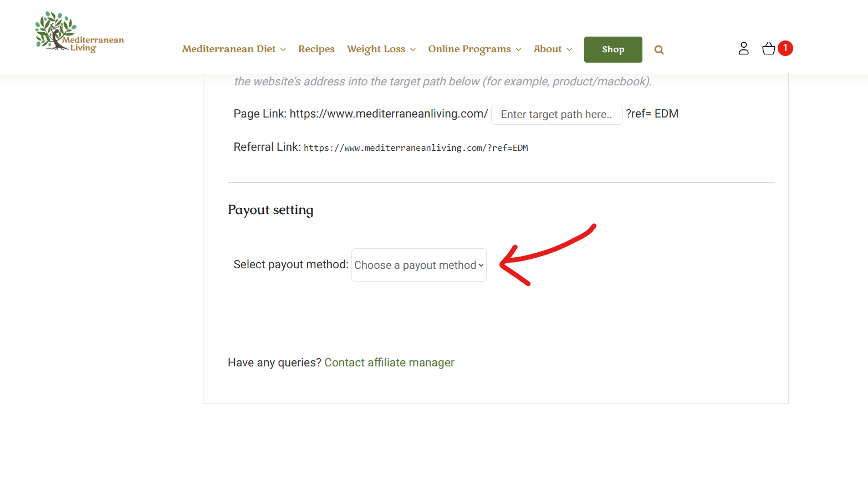
Task: Open the shopping basket icon
Action: tap(768, 49)
